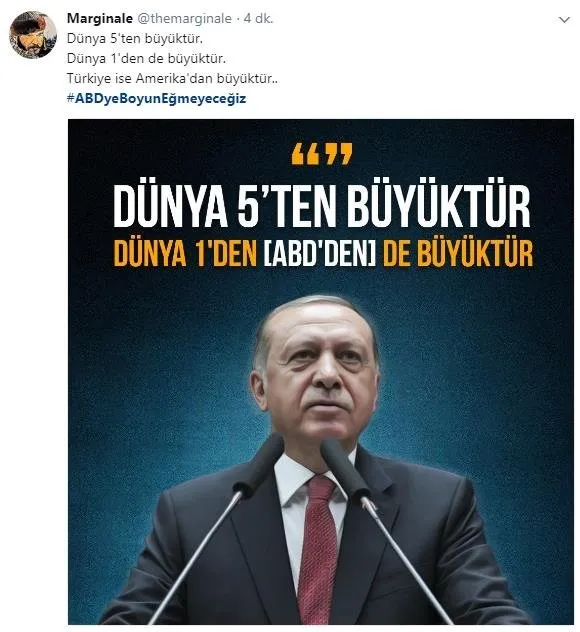Click the yellow 'DÜNYA 1'DEN' text
Viewport: 580px width, 632px height.
pyautogui.click(x=185, y=254)
